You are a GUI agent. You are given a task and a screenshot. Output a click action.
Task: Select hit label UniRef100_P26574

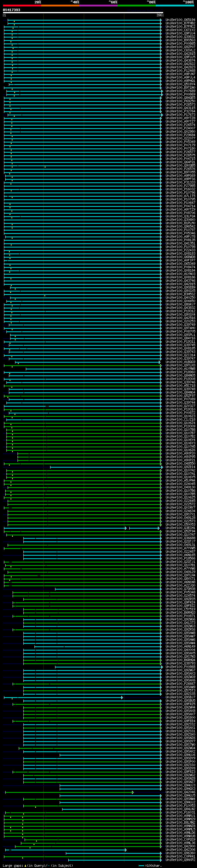[180, 125]
